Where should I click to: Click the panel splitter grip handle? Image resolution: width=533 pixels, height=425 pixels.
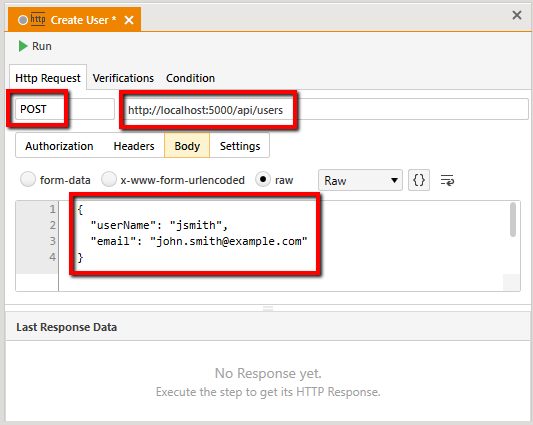click(268, 308)
